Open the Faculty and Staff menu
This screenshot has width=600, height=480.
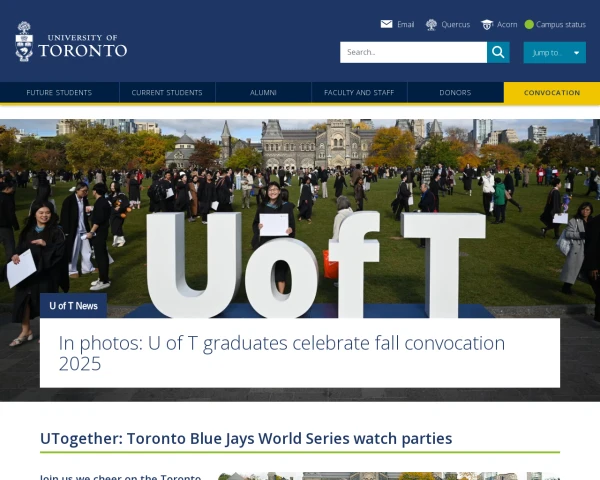point(359,93)
